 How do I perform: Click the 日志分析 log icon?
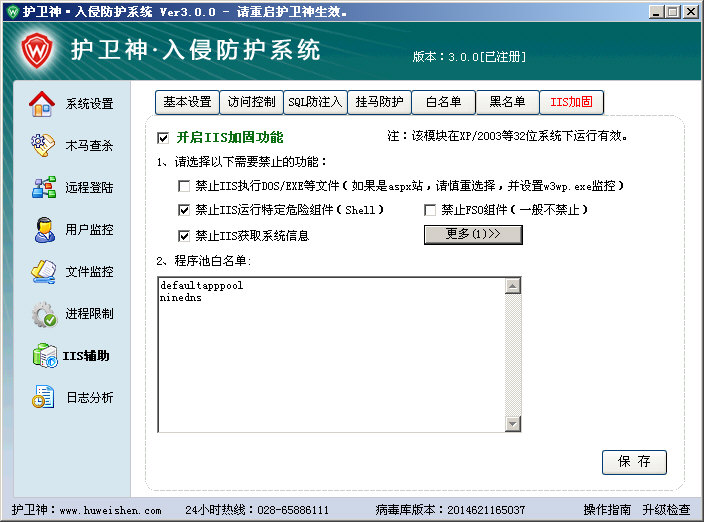click(x=44, y=397)
